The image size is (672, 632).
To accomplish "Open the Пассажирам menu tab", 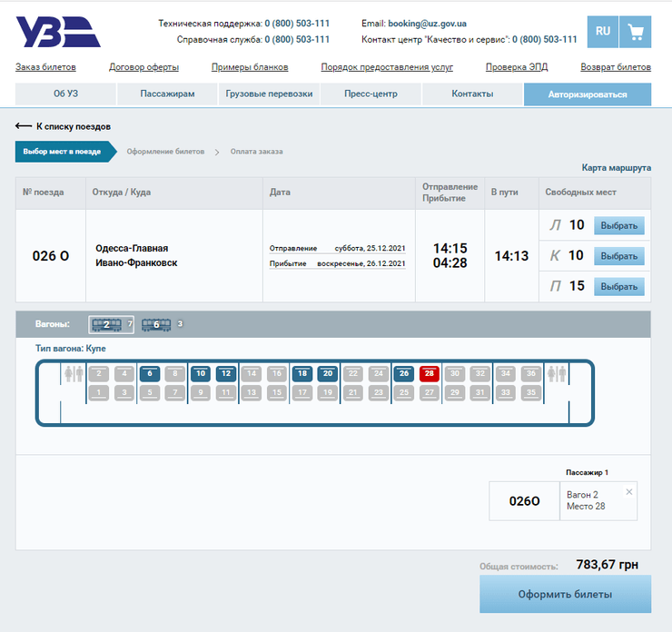I will point(167,94).
